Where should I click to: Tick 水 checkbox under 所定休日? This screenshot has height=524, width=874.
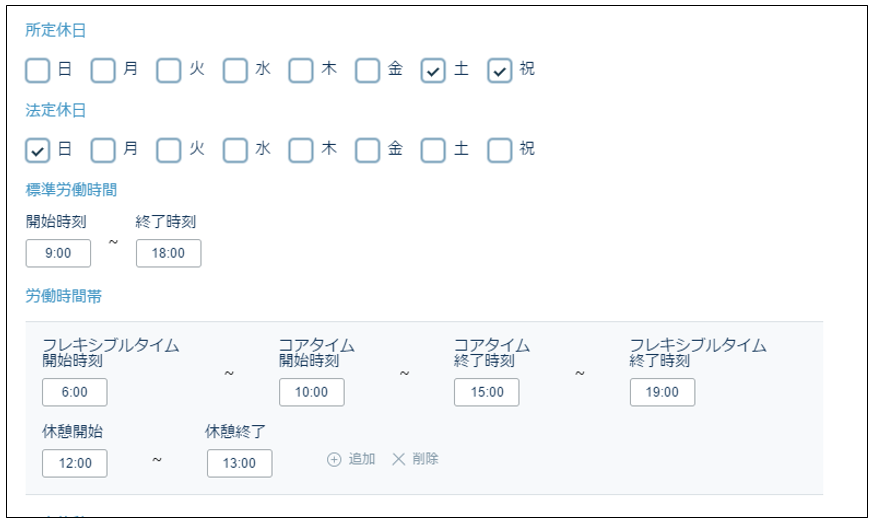(x=235, y=70)
